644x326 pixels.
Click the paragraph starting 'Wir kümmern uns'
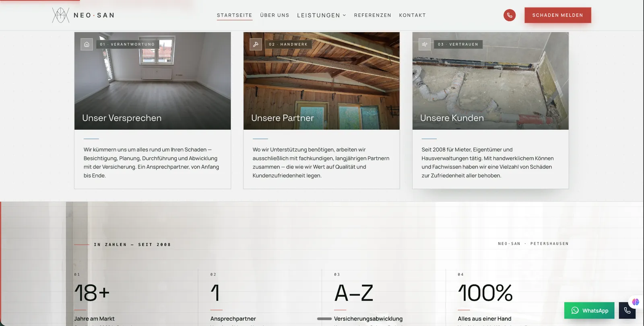[151, 162]
